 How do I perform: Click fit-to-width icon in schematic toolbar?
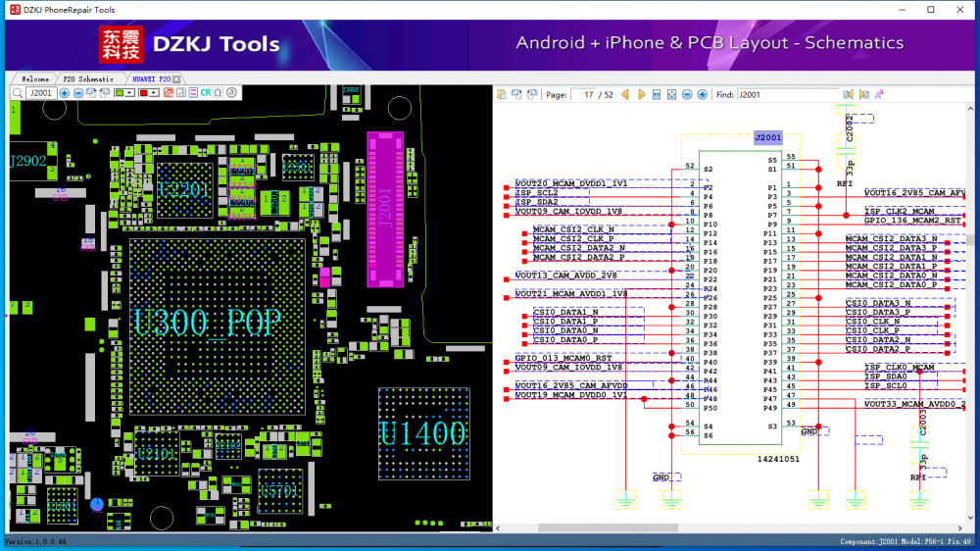point(656,94)
